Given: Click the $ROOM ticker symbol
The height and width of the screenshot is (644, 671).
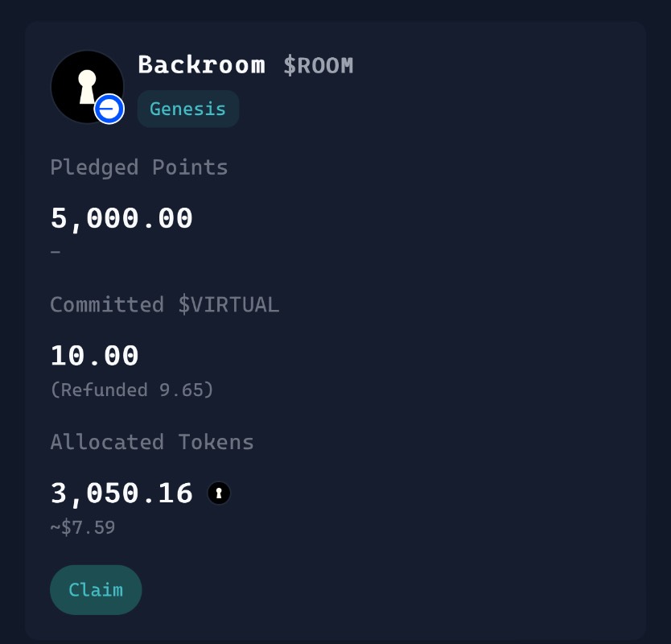Looking at the screenshot, I should click(x=318, y=66).
